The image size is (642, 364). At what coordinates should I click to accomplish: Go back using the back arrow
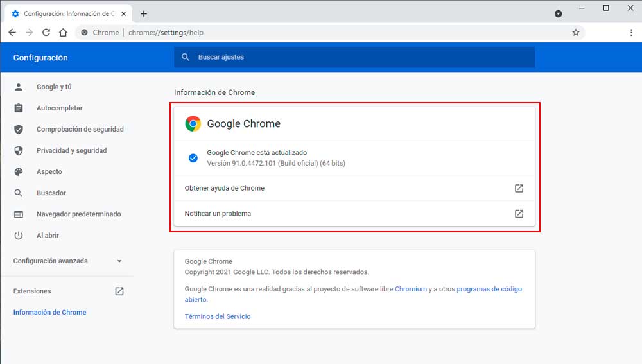[x=12, y=32]
